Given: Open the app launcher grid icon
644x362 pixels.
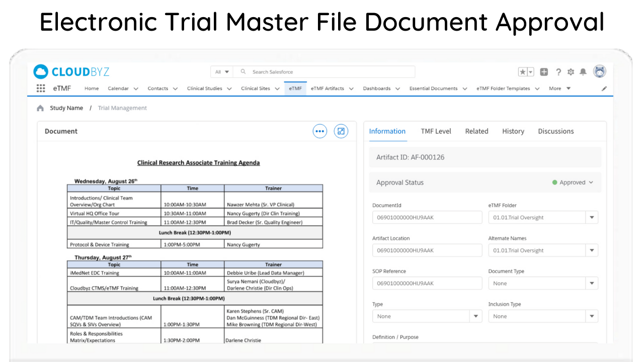Looking at the screenshot, I should [x=41, y=88].
